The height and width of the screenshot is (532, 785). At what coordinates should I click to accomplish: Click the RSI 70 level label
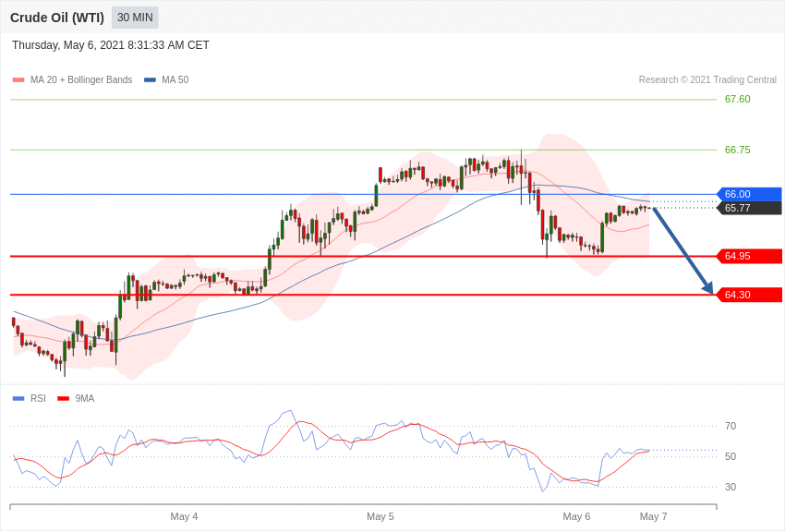coord(731,426)
